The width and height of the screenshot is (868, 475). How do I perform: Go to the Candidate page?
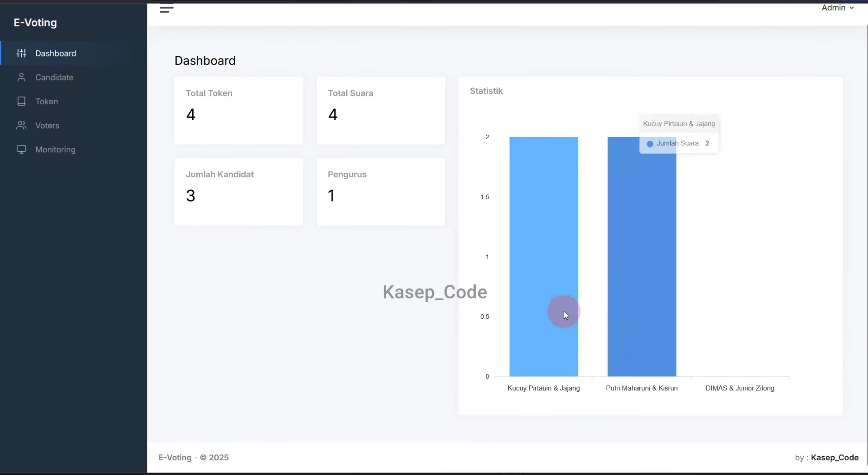coord(74,77)
